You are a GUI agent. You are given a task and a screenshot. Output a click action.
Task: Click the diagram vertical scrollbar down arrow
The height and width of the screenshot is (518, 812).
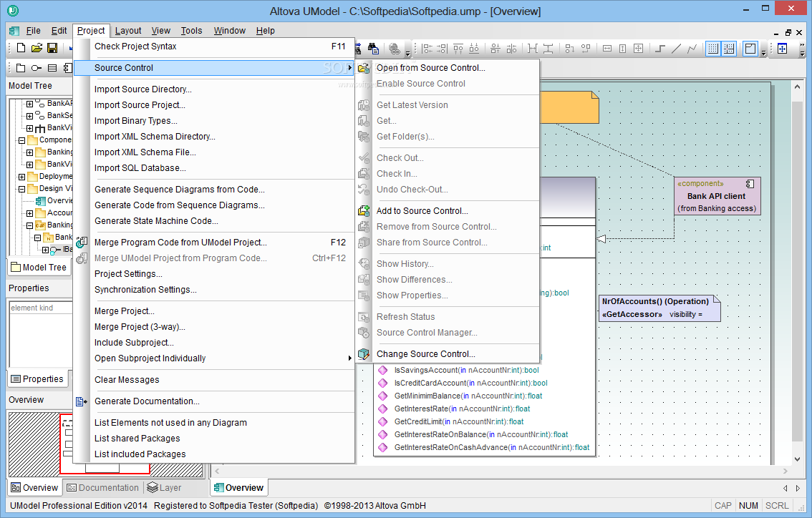[x=798, y=459]
